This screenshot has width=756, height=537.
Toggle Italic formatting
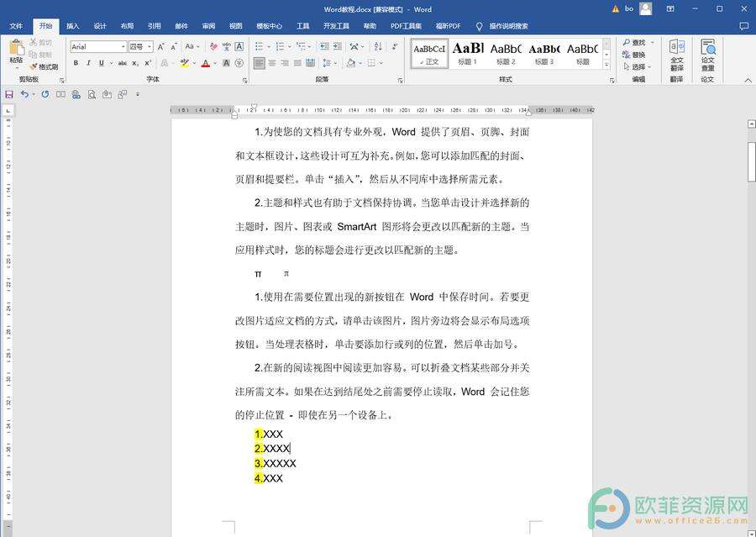pos(88,63)
